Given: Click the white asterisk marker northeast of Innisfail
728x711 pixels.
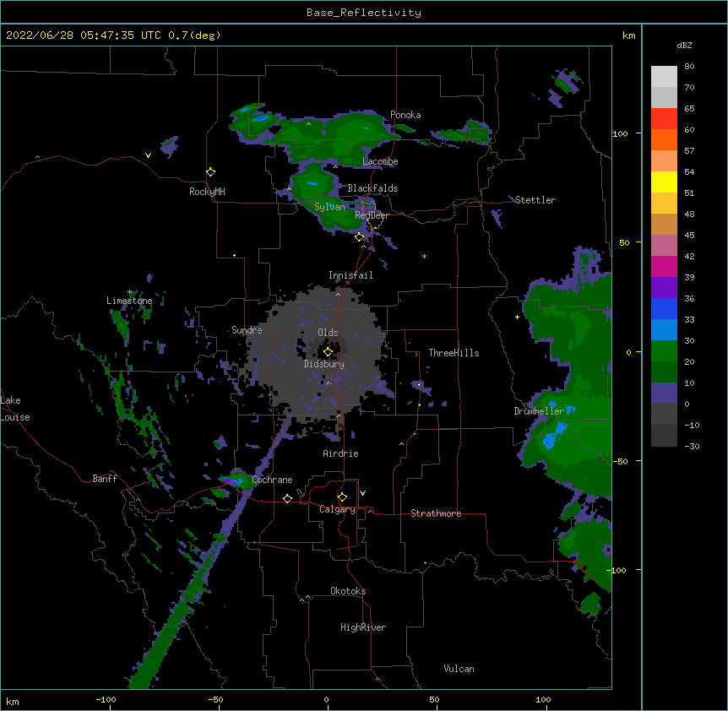Looking at the screenshot, I should point(424,256).
